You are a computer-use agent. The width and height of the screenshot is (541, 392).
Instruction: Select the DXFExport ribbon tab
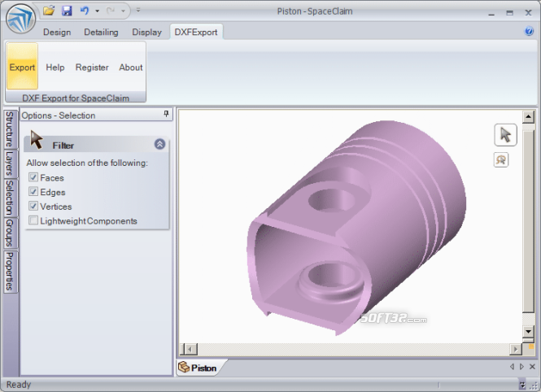tap(196, 32)
